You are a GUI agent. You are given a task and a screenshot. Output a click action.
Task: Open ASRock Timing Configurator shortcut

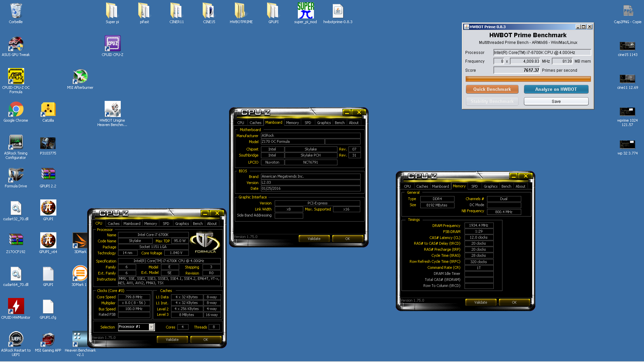coord(16,146)
